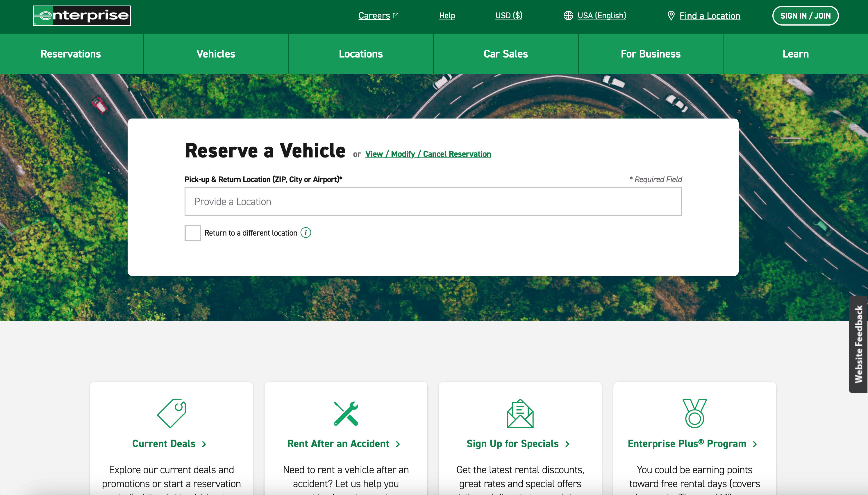Open the Website Feedback side tab
The height and width of the screenshot is (495, 868).
[858, 344]
